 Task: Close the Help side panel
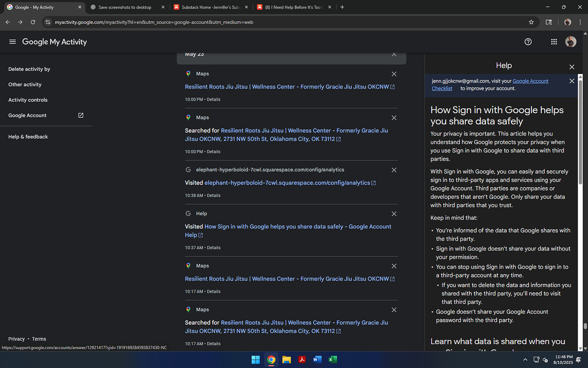click(x=571, y=67)
